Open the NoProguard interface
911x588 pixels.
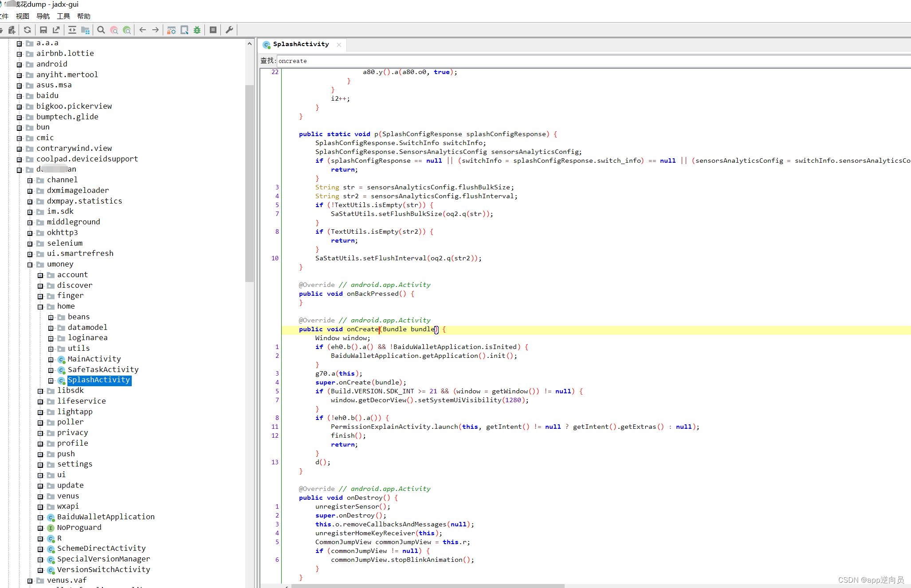[x=79, y=527]
